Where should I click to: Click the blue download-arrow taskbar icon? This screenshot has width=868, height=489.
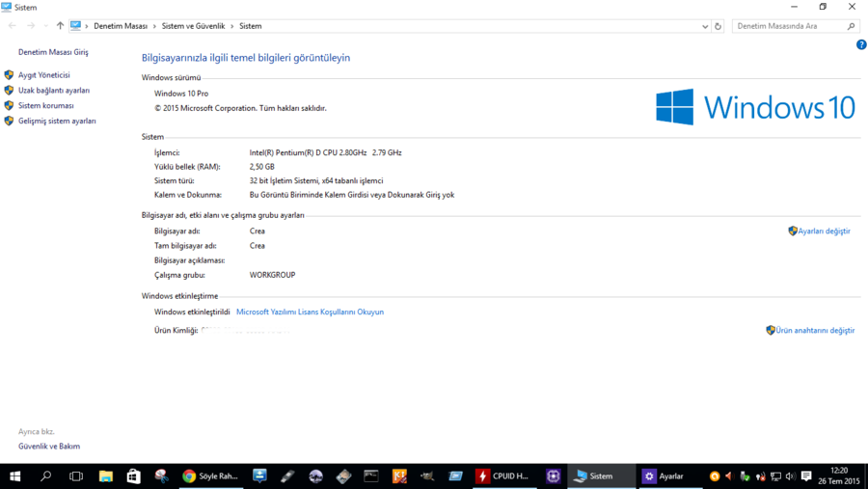pos(259,476)
